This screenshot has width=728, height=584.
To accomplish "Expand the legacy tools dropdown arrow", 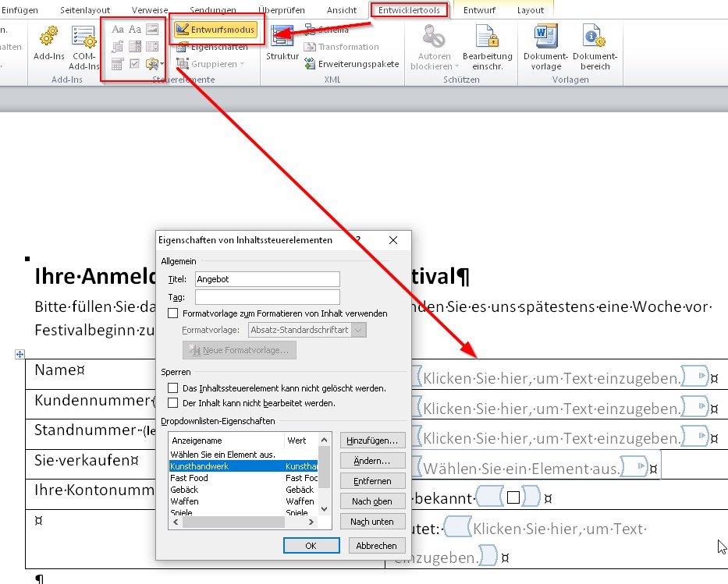I will pyautogui.click(x=161, y=63).
